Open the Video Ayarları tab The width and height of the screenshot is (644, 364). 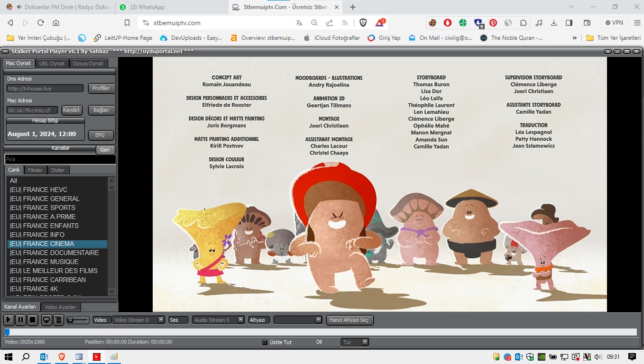[61, 307]
